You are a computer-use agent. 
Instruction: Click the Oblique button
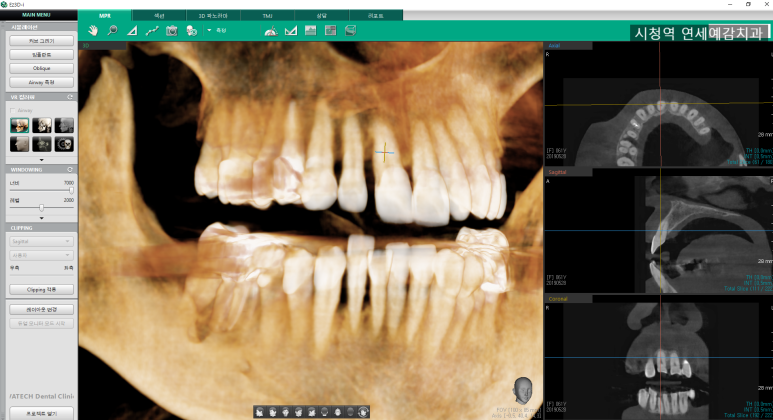41,68
